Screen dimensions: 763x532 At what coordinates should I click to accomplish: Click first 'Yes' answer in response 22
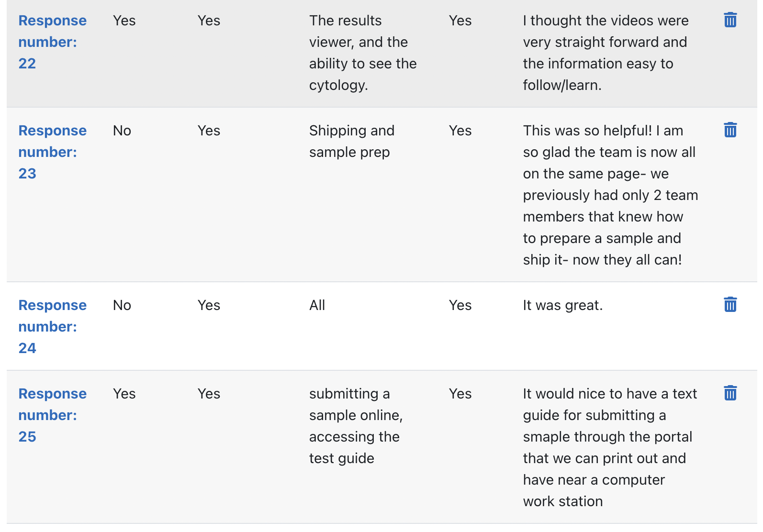[x=124, y=21]
